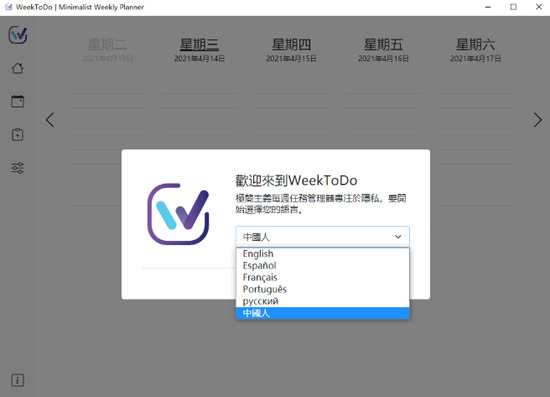Close the WeekToDo window

pyautogui.click(x=539, y=7)
